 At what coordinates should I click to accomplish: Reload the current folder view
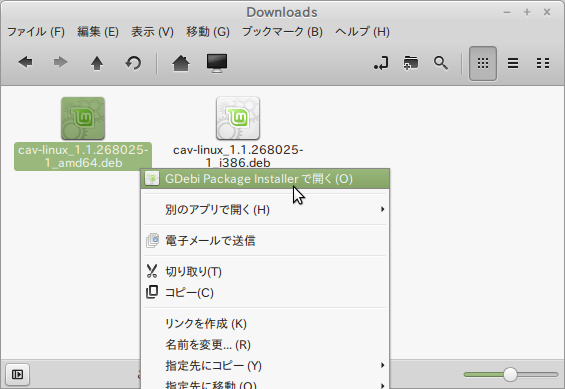(133, 63)
